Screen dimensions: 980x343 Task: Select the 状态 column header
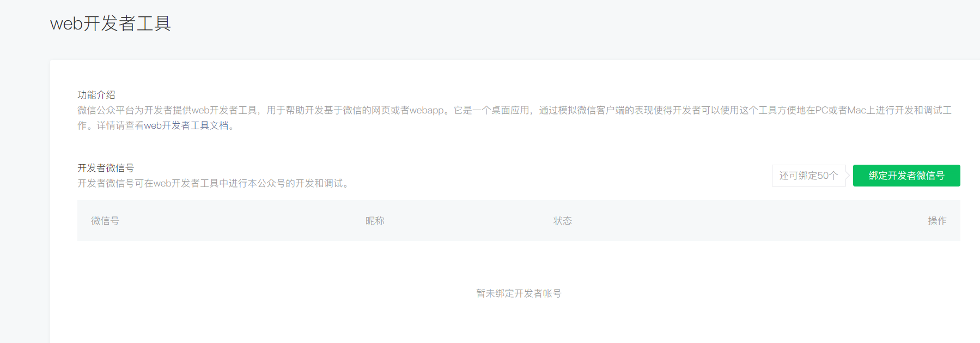tap(563, 221)
